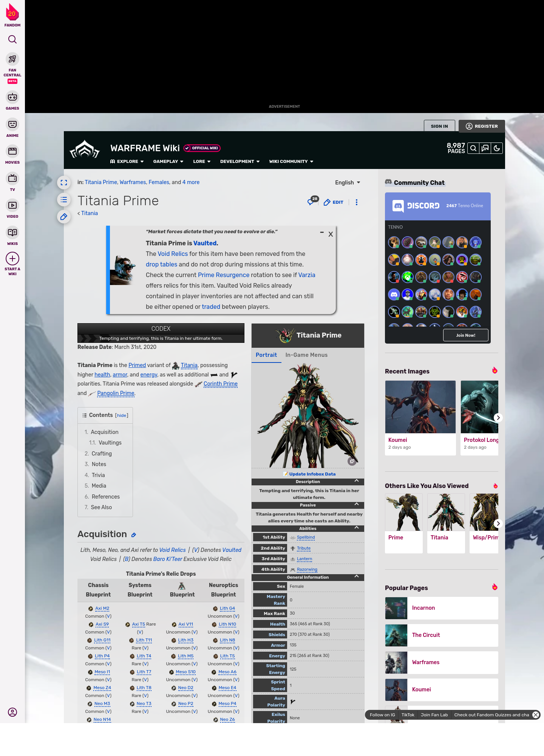
Task: Hide the Contents list
Action: coord(122,415)
